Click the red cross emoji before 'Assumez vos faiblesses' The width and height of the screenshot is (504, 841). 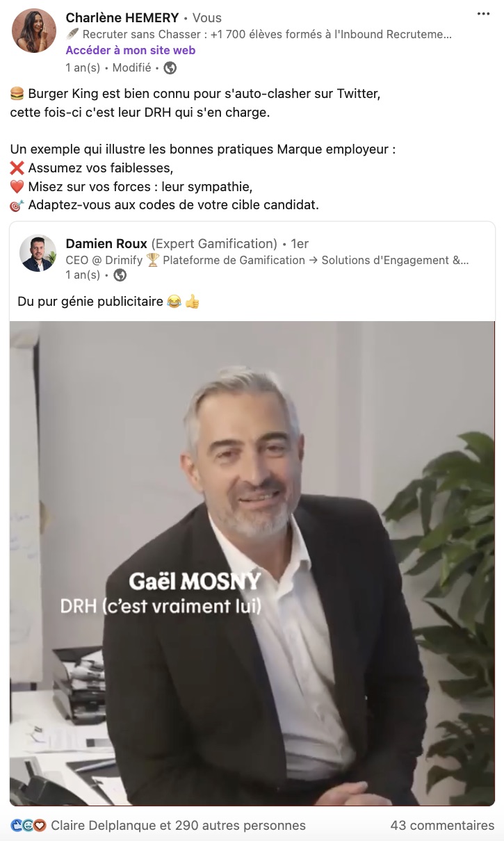[17, 168]
